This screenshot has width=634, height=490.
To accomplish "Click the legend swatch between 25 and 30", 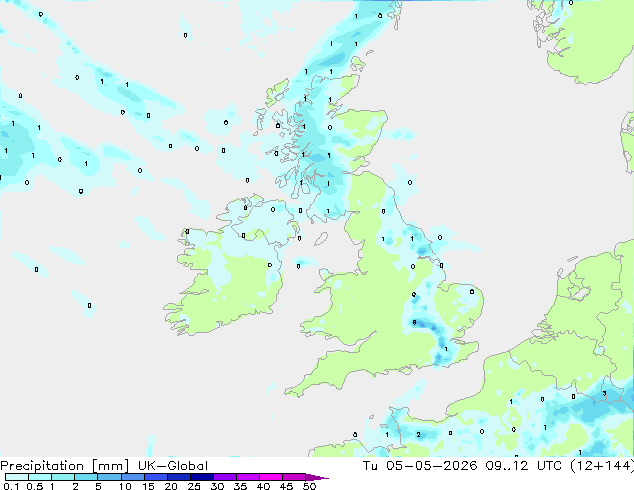I will click(x=201, y=477).
